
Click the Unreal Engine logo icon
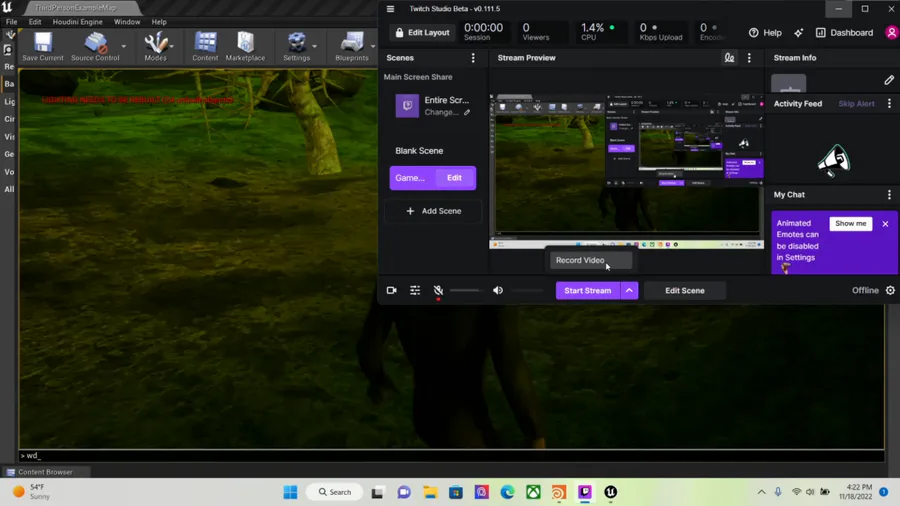click(7, 7)
